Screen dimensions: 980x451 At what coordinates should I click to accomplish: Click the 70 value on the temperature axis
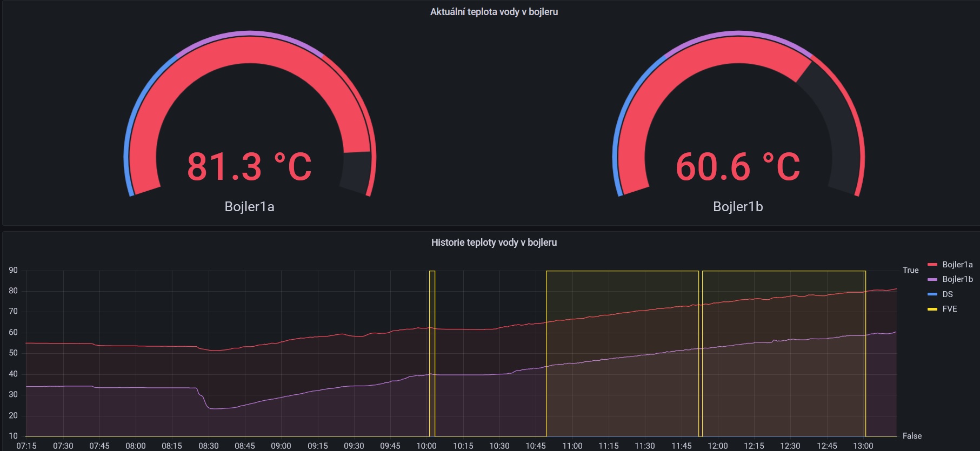pos(13,311)
